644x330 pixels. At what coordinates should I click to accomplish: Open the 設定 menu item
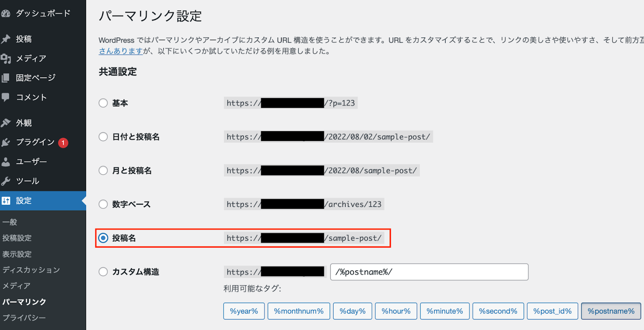click(43, 200)
